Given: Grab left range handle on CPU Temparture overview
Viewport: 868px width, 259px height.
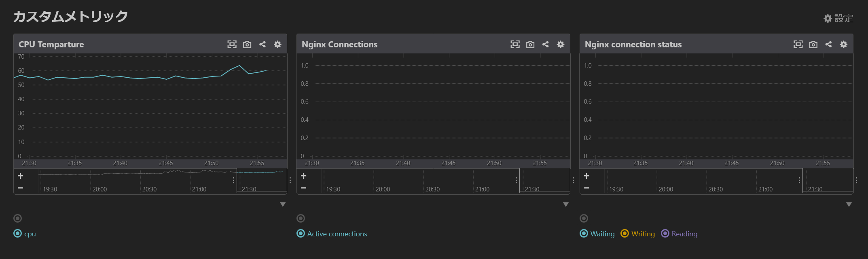Looking at the screenshot, I should (234, 180).
